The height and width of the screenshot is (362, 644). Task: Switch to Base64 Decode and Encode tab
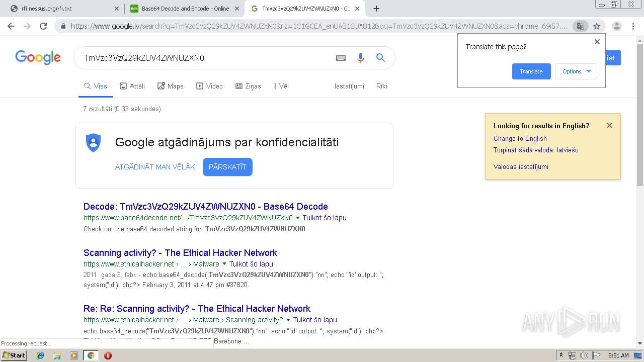tap(184, 9)
